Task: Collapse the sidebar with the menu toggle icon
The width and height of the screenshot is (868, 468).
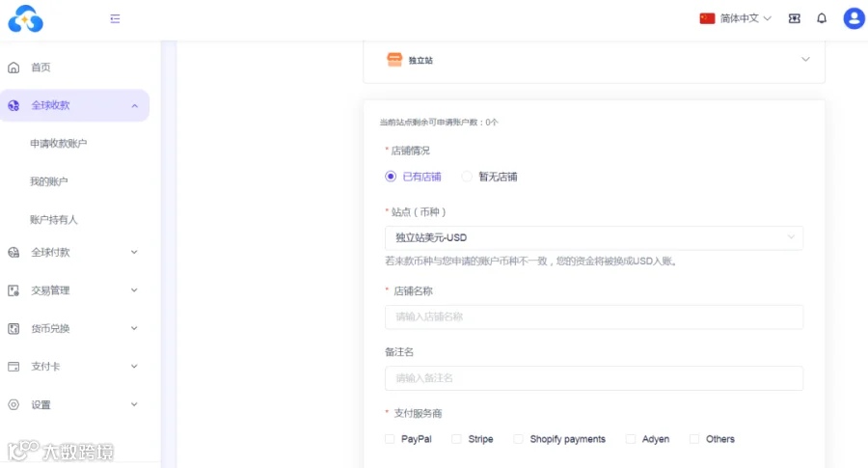Action: tap(115, 19)
